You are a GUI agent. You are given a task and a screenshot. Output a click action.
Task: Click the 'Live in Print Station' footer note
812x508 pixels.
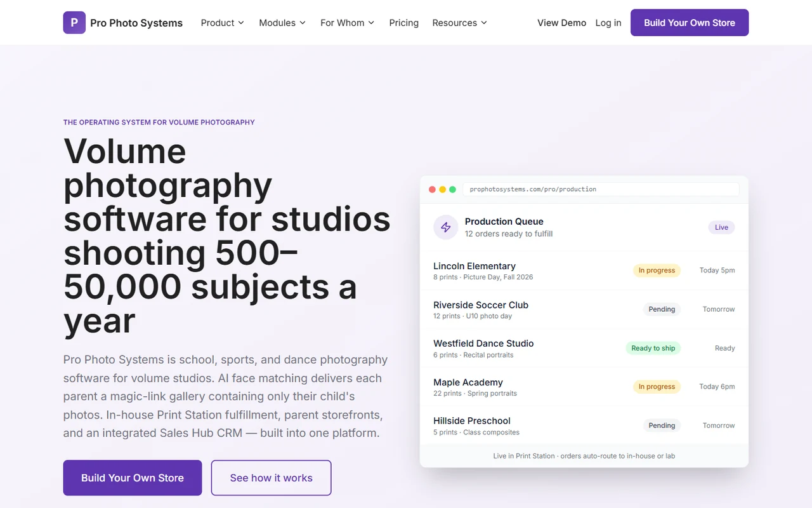click(x=584, y=456)
